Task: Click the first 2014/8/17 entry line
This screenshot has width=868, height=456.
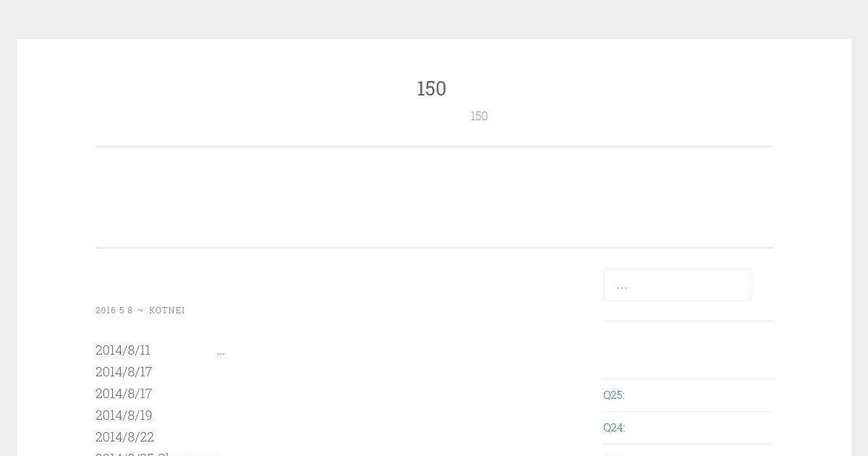Action: tap(124, 371)
